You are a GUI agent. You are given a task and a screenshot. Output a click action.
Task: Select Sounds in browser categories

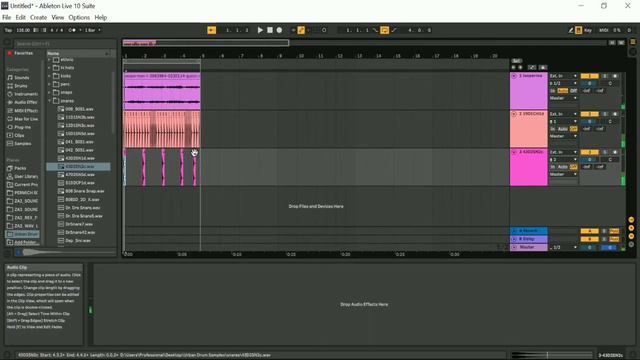click(x=22, y=78)
